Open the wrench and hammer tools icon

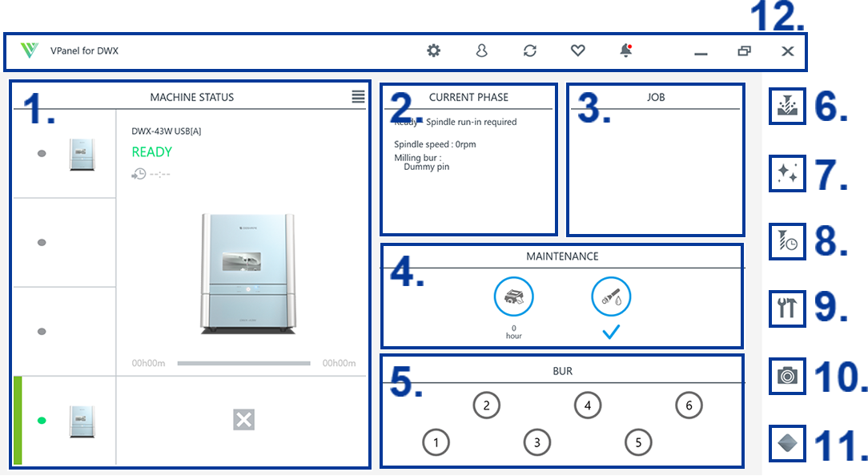(x=787, y=309)
